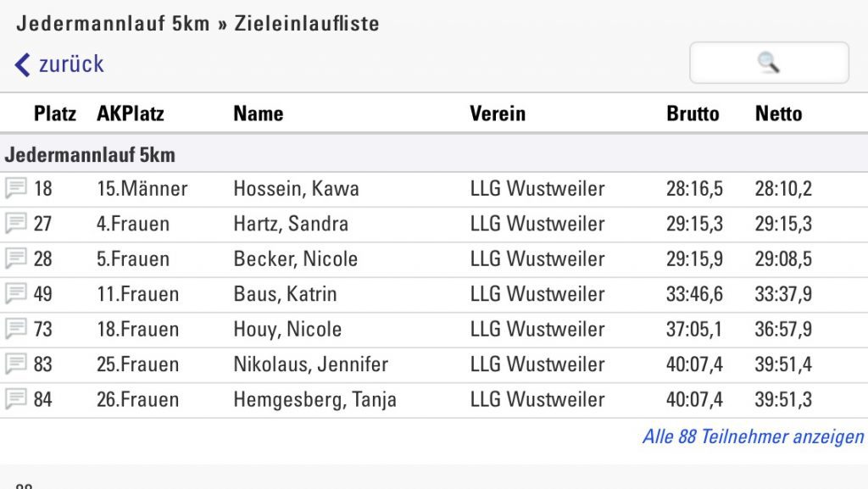Click the Jedermannlauf 5km group header row
868x489 pixels.
[x=90, y=156]
